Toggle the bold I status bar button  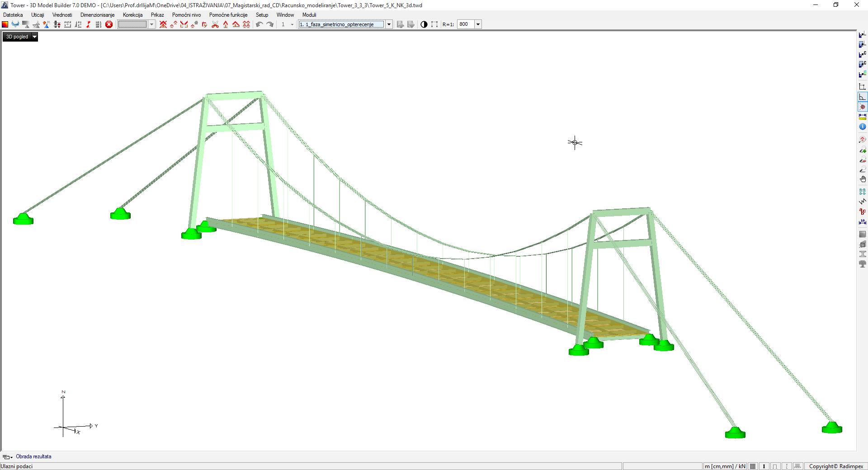tap(764, 466)
